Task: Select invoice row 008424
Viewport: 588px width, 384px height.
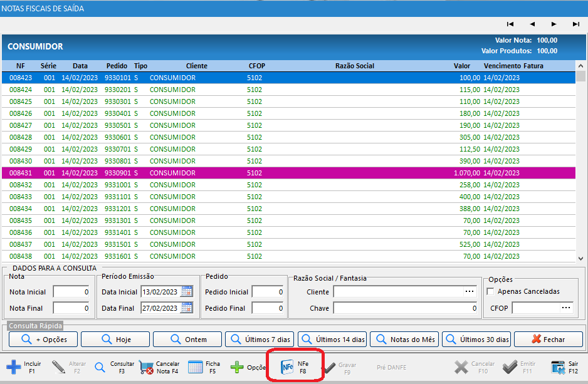Action: pos(289,90)
